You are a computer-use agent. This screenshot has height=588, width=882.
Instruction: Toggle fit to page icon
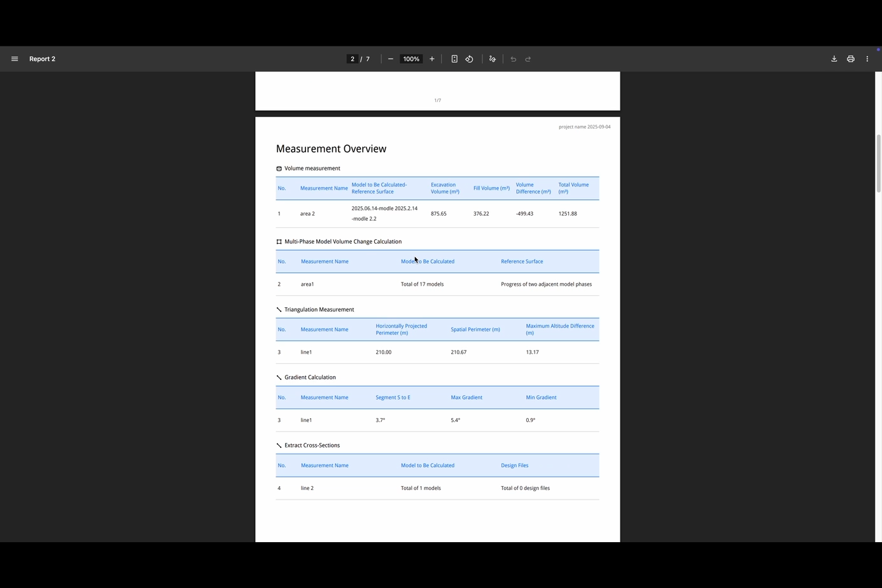point(454,59)
